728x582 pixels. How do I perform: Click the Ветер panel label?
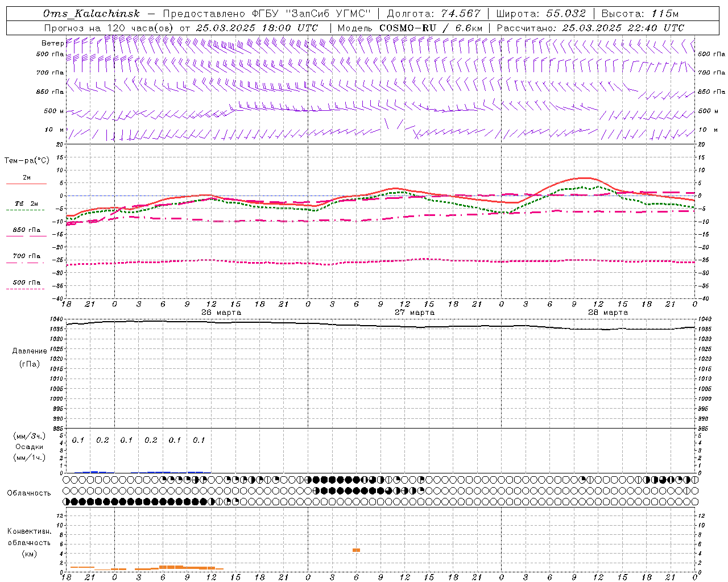pos(52,43)
